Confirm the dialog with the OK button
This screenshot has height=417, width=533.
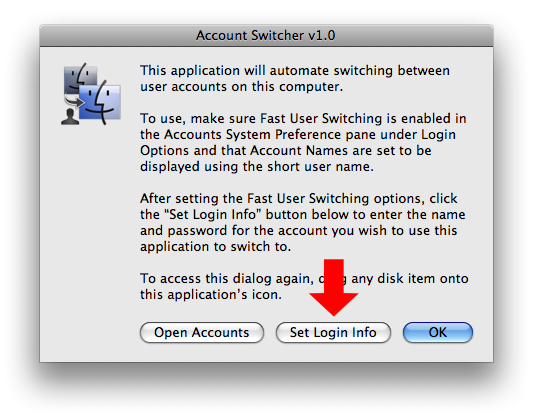click(x=437, y=332)
